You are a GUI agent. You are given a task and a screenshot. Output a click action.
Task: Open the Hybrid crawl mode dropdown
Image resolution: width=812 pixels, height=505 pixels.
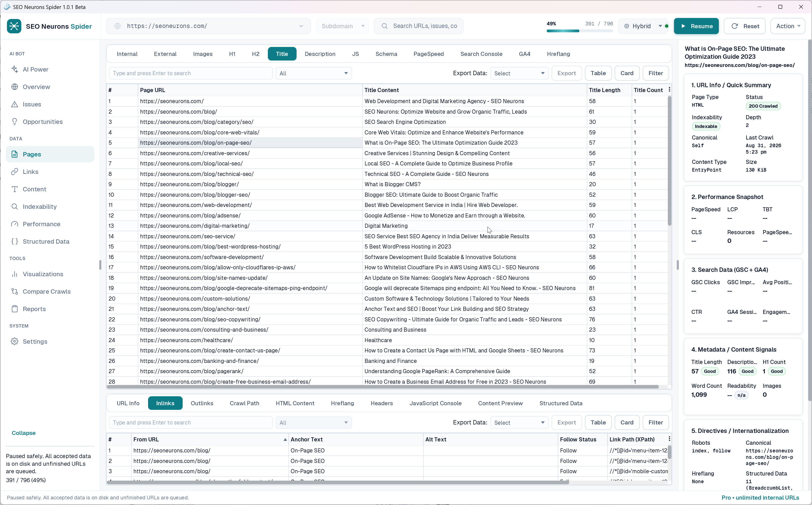click(643, 26)
